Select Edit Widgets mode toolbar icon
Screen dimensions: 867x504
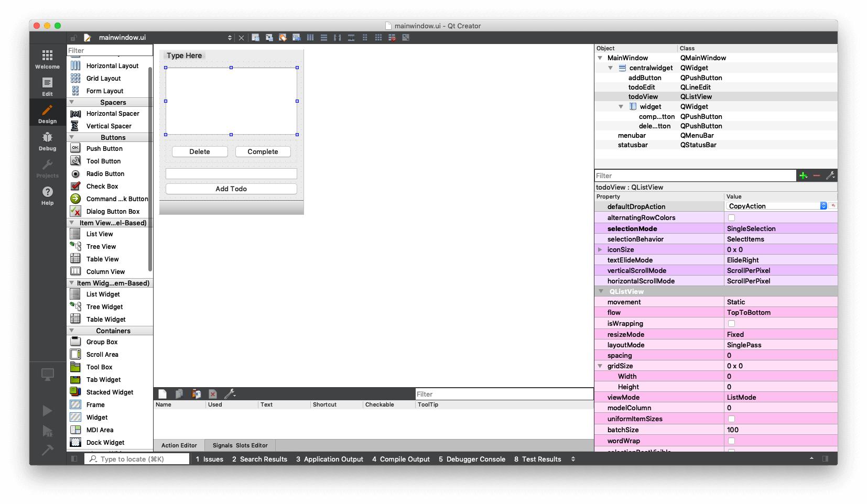tap(255, 37)
